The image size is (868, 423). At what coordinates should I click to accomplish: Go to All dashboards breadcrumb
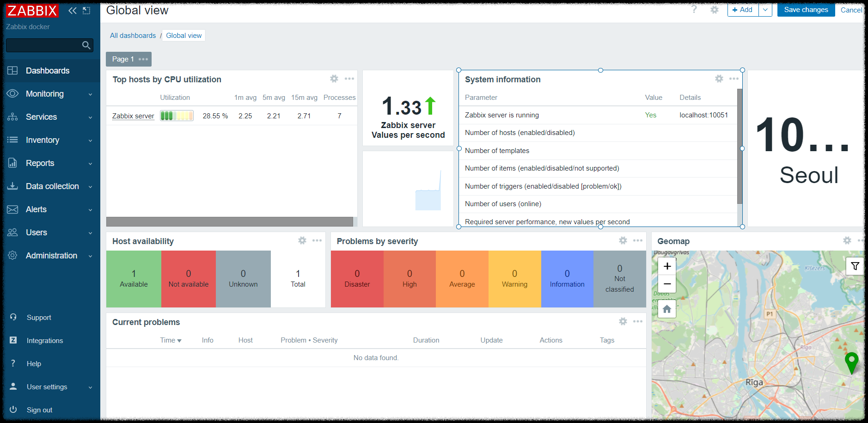(x=133, y=36)
